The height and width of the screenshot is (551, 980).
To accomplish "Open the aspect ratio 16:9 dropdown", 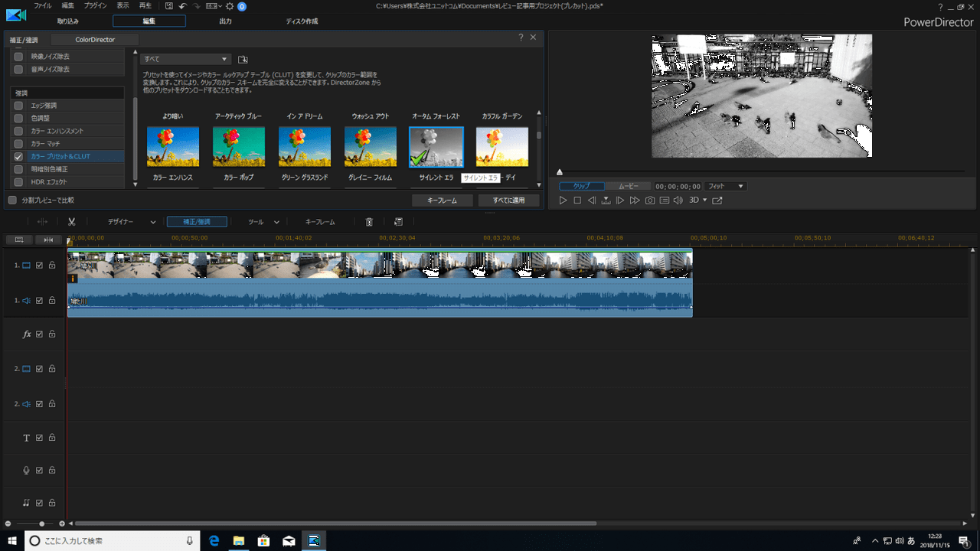I will coord(214,6).
